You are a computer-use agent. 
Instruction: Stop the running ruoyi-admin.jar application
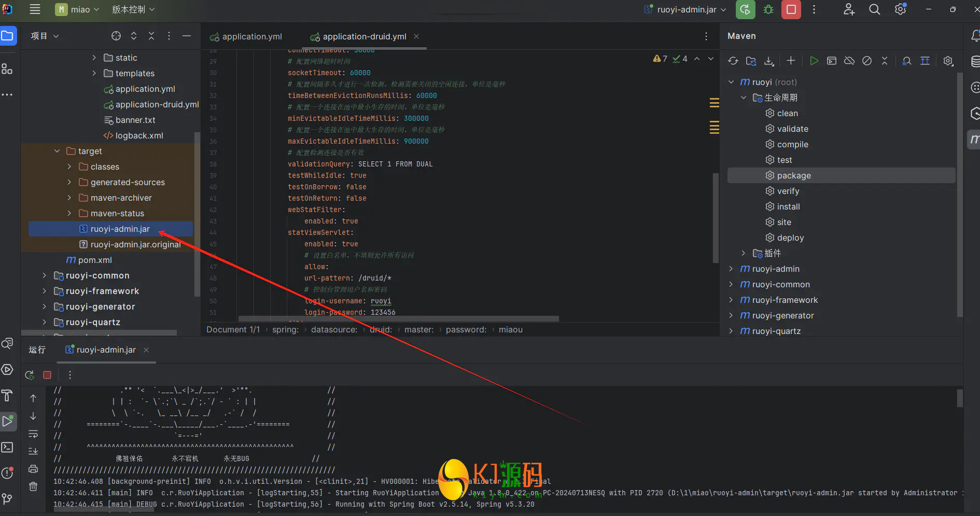point(791,10)
